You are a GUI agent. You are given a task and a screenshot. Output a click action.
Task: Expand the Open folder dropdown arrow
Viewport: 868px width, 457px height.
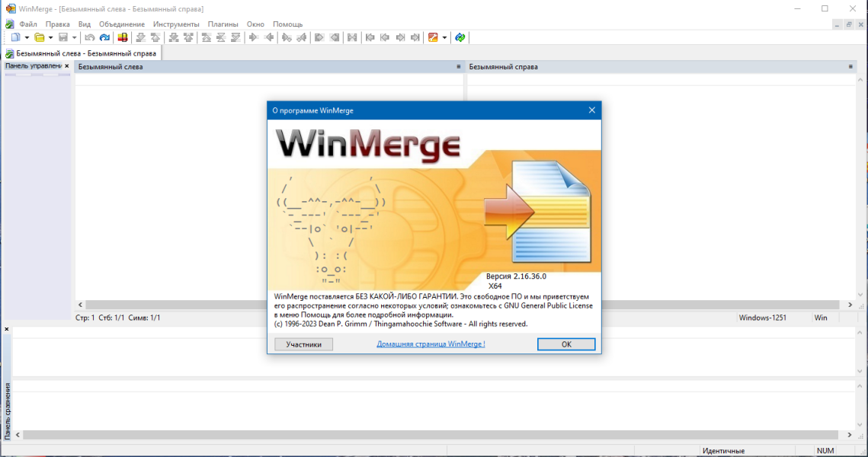pos(50,37)
